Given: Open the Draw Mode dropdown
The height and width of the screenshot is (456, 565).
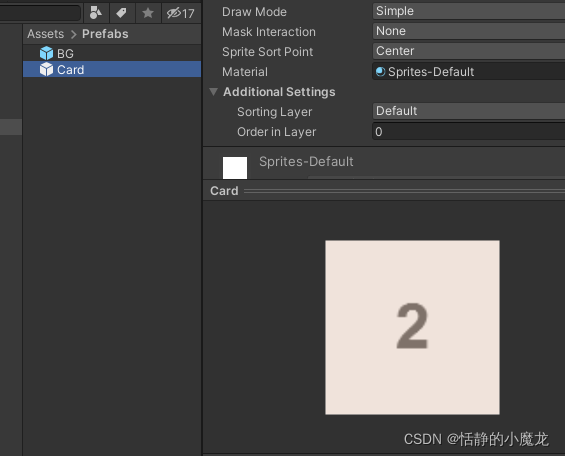Looking at the screenshot, I should click(468, 11).
